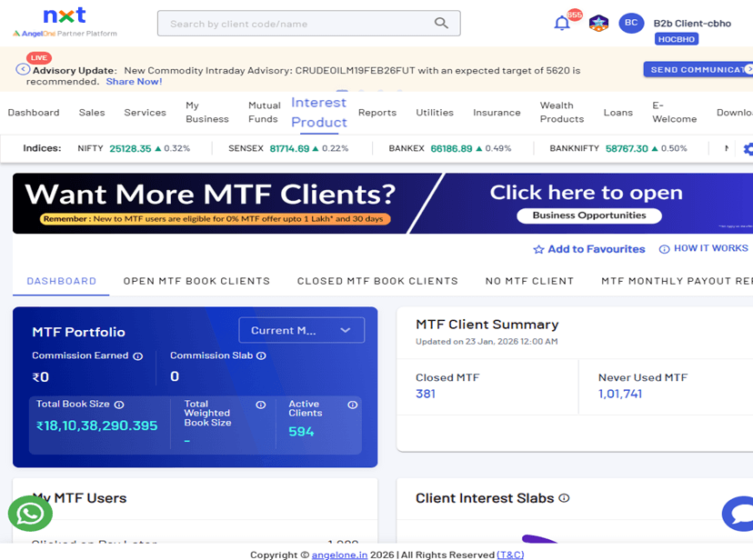Open indices settings gear
The image size is (753, 560).
[x=748, y=149]
